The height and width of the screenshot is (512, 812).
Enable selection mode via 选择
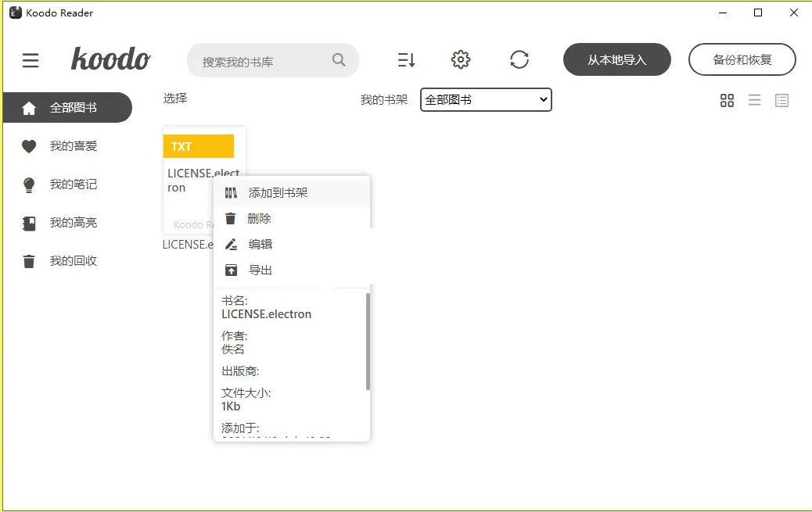coord(174,99)
